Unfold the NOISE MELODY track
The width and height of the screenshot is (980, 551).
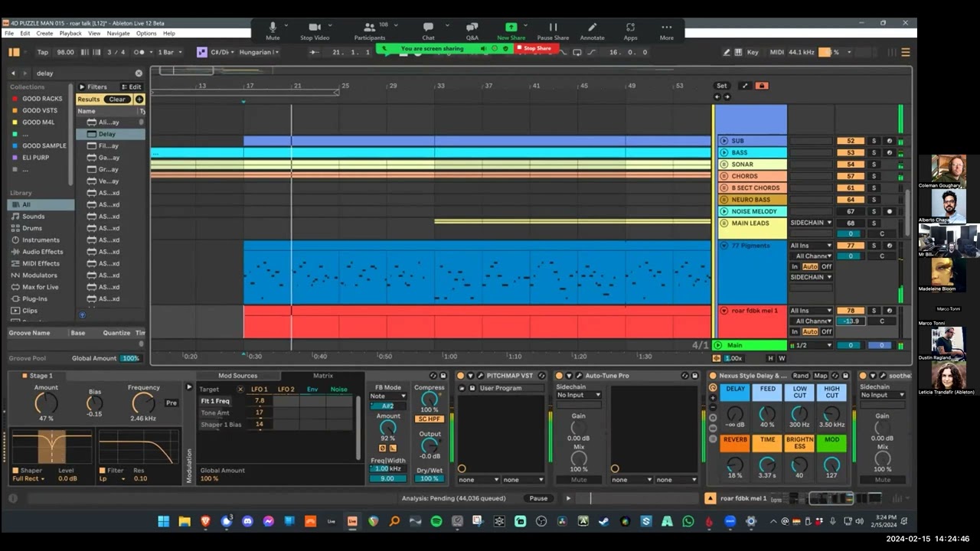tap(724, 211)
